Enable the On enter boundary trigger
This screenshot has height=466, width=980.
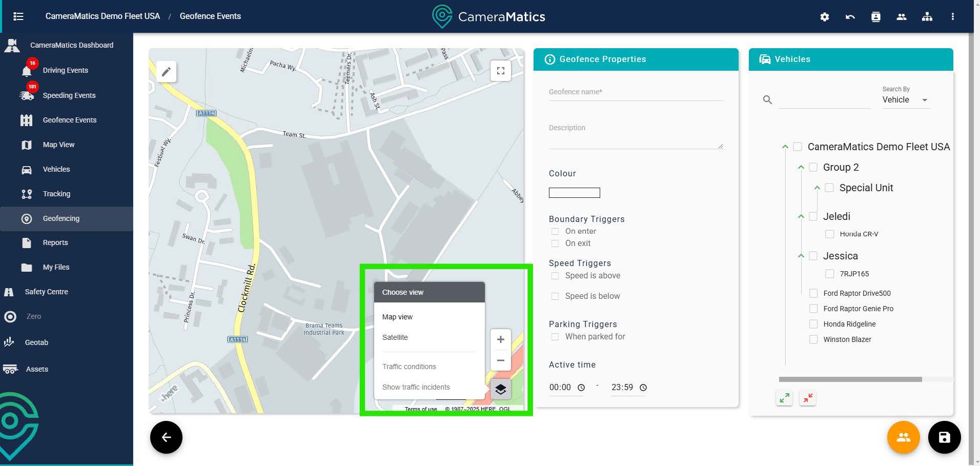point(555,232)
